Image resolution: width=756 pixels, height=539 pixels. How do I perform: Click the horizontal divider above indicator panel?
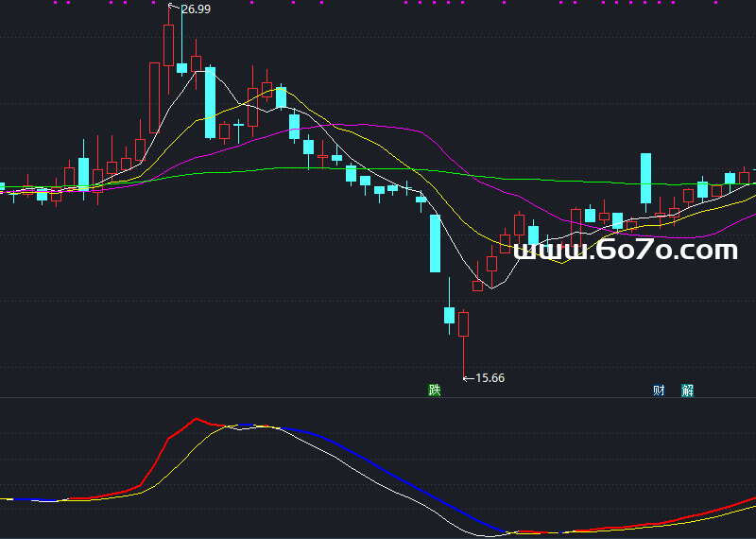click(378, 397)
